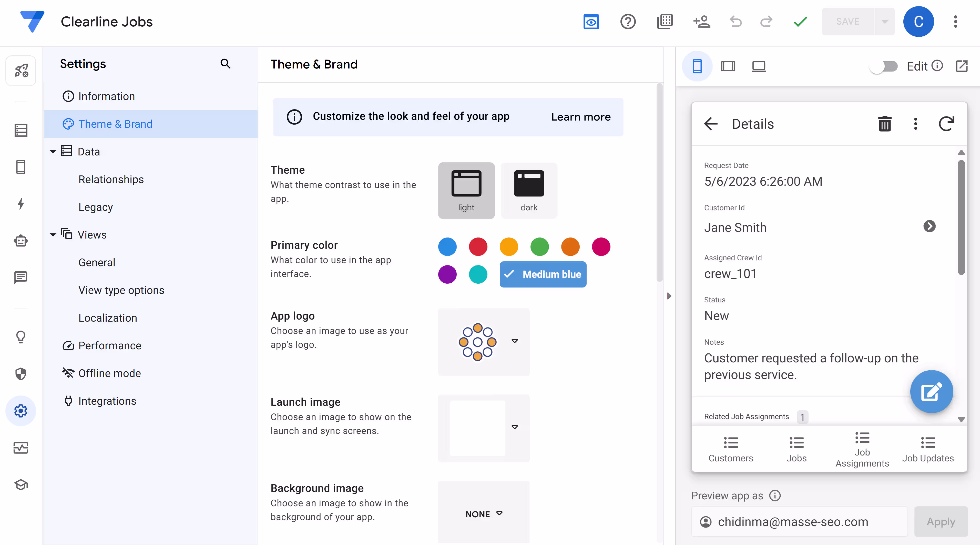Image resolution: width=980 pixels, height=545 pixels.
Task: Open the help question mark icon
Action: (x=628, y=22)
